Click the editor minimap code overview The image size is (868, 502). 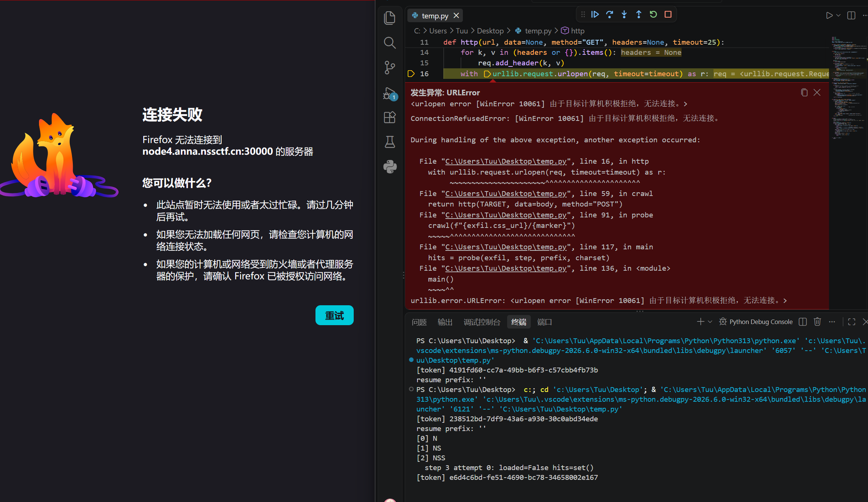point(848,87)
